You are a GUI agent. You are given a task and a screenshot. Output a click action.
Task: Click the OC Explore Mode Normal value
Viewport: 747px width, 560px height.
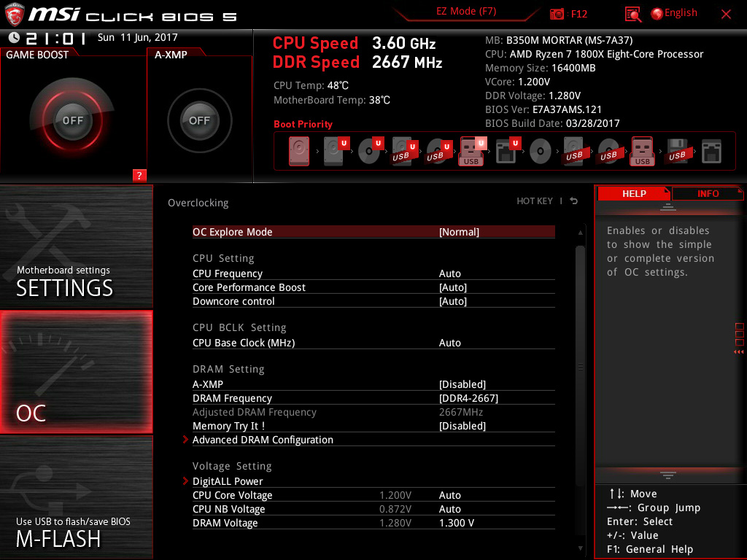click(x=459, y=232)
